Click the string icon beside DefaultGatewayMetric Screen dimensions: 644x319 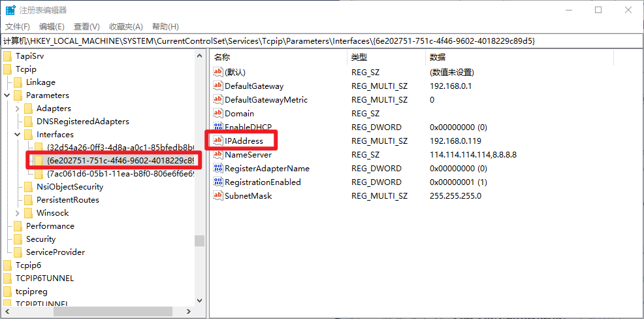tap(218, 99)
